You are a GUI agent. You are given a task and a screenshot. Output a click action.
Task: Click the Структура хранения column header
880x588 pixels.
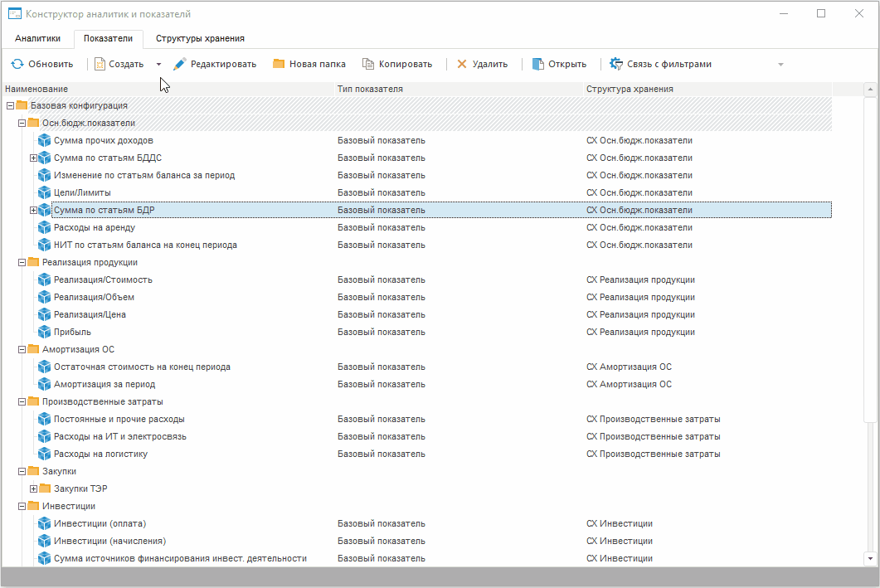point(630,89)
